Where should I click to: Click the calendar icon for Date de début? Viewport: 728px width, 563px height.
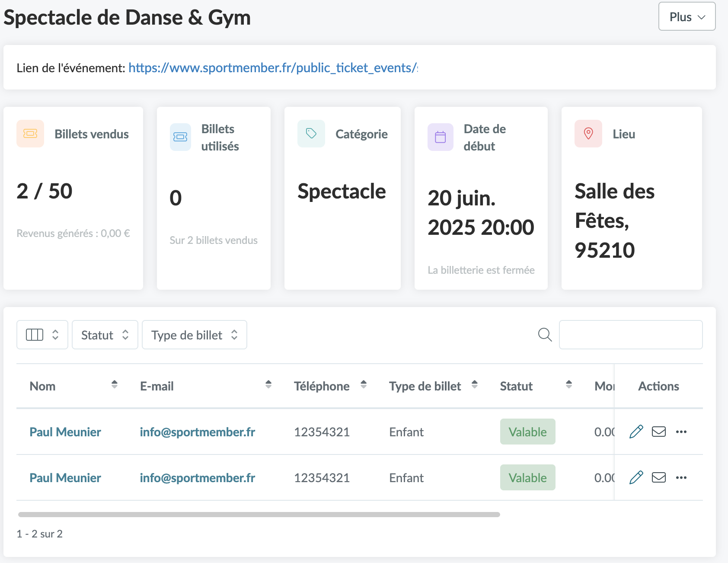coord(440,137)
